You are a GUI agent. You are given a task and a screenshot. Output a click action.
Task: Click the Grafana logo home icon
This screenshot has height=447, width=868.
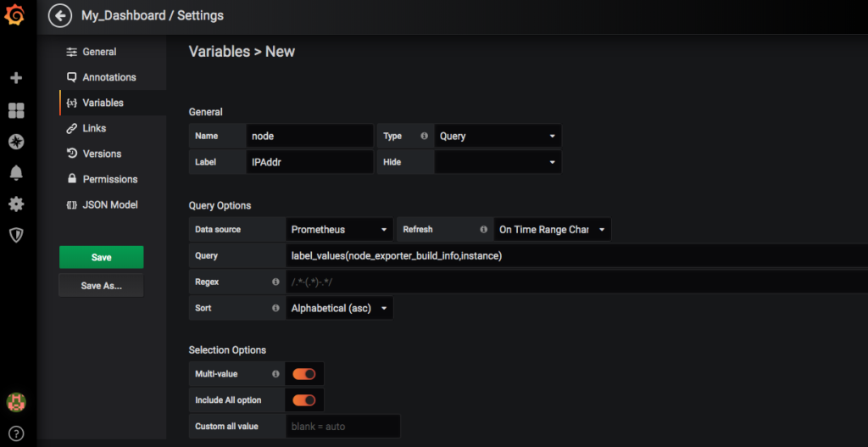[x=16, y=15]
